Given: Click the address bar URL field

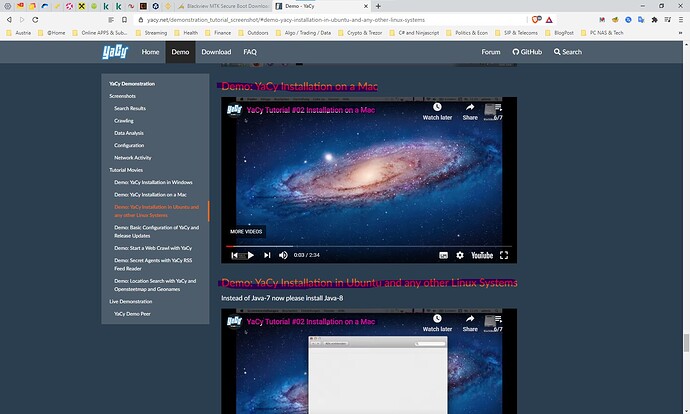Looking at the screenshot, I should pos(330,20).
